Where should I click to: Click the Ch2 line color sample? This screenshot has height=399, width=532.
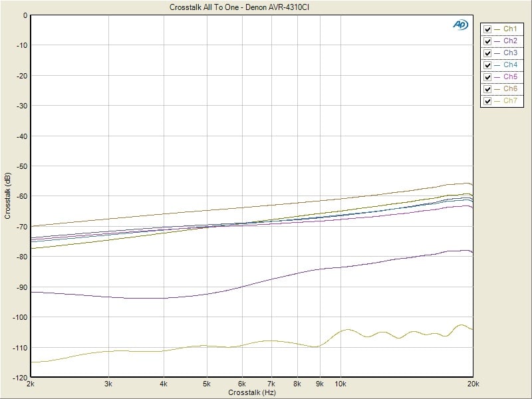click(498, 41)
